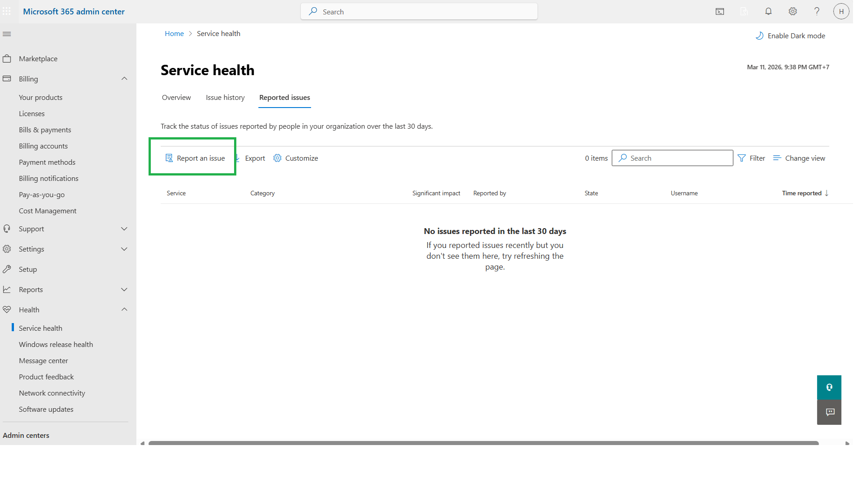Collapse the navigation menu hamburger icon
Screen dimensions: 858x504
(x=7, y=34)
